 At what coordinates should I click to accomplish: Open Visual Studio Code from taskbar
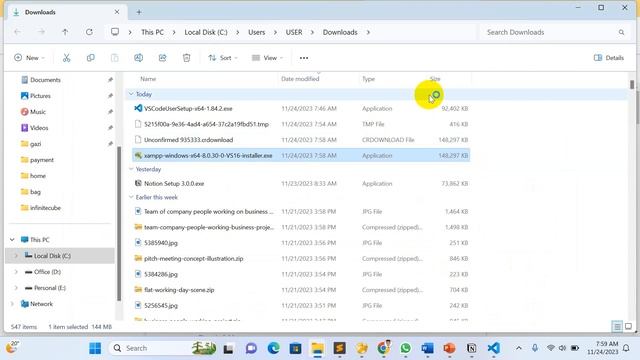(x=493, y=348)
